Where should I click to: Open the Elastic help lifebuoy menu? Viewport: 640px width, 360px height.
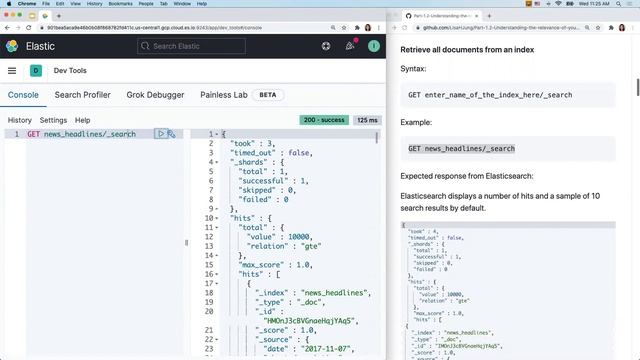(x=326, y=46)
